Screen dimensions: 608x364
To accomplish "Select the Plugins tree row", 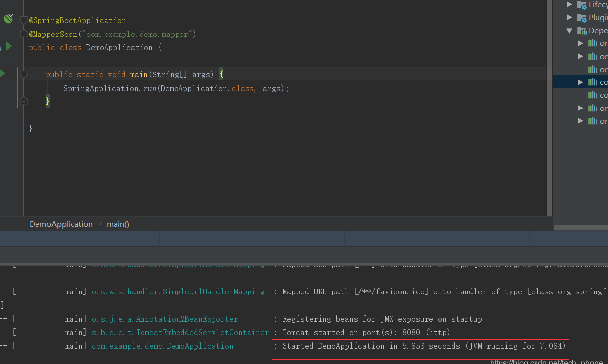I will pyautogui.click(x=581, y=18).
